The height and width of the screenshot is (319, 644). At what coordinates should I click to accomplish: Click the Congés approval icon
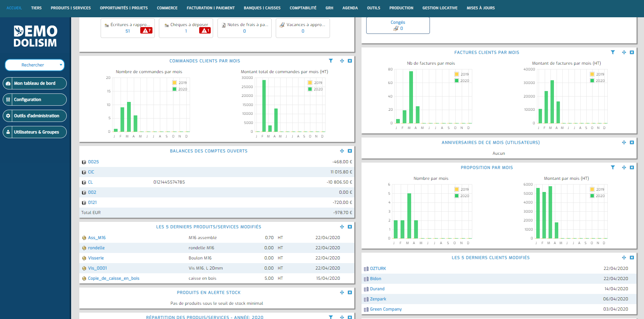(396, 28)
